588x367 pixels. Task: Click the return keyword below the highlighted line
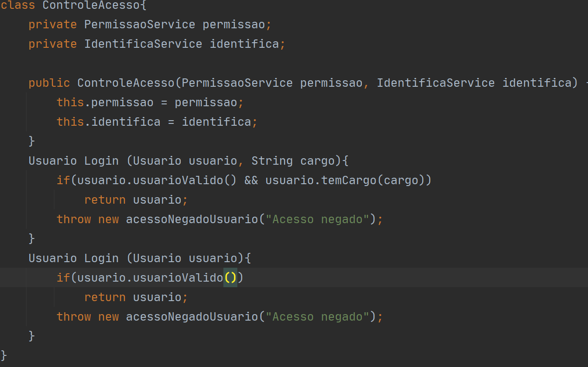pos(105,297)
